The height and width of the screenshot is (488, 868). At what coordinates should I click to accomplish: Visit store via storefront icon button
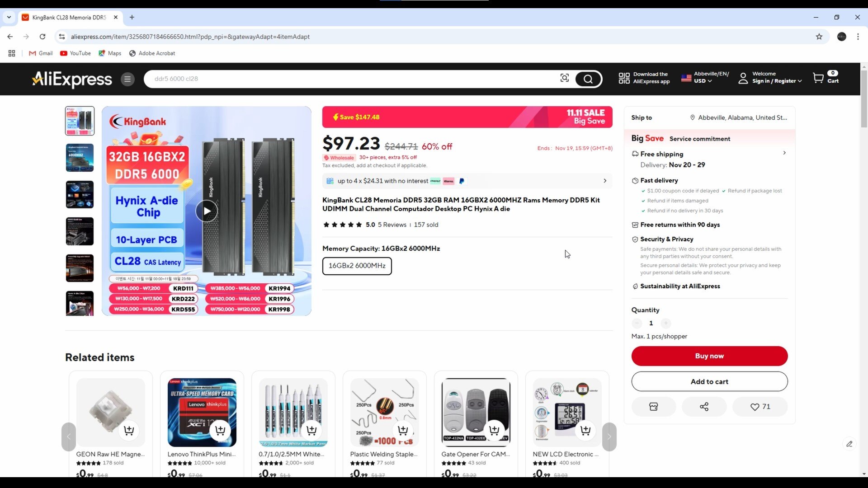pos(653,407)
